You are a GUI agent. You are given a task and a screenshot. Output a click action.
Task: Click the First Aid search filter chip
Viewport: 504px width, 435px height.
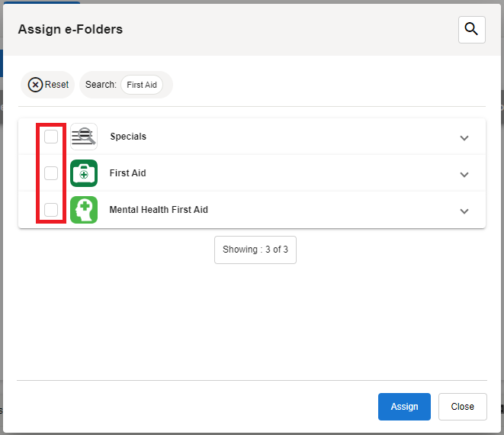point(142,85)
